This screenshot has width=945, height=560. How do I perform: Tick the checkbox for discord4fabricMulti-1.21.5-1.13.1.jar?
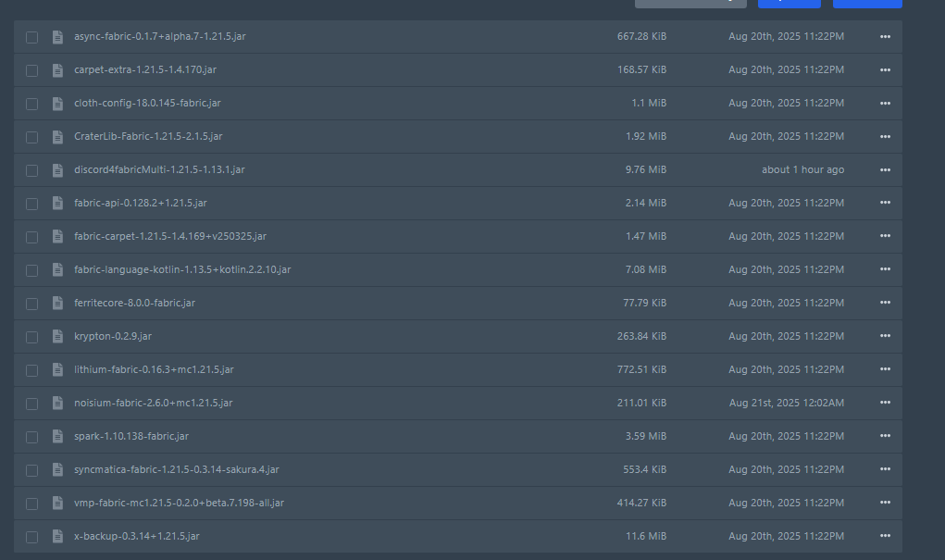tap(32, 170)
